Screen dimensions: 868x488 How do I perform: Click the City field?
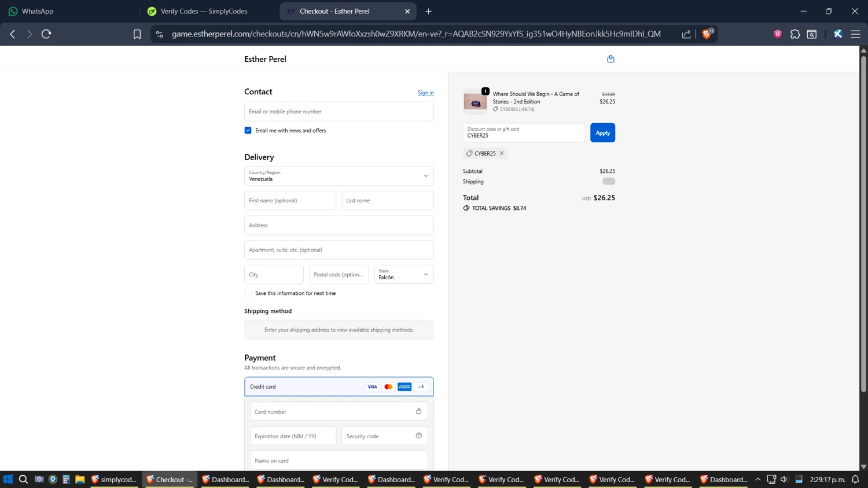point(274,275)
